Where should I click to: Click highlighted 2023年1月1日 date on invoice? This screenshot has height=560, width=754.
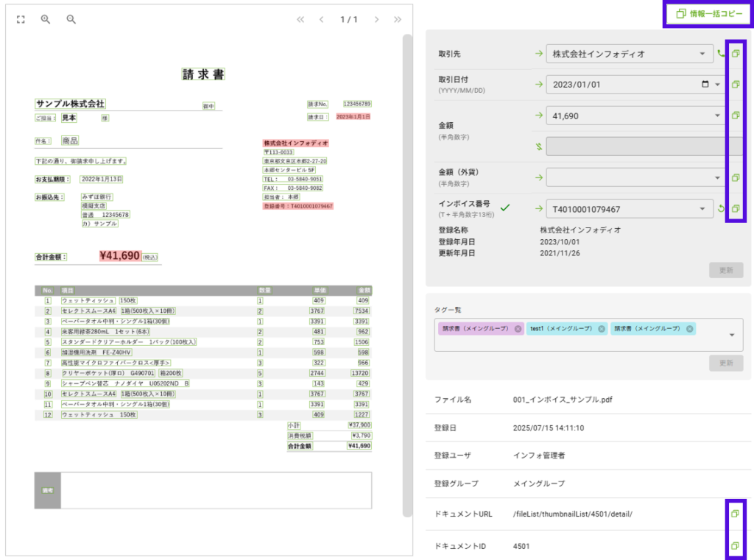tap(353, 116)
